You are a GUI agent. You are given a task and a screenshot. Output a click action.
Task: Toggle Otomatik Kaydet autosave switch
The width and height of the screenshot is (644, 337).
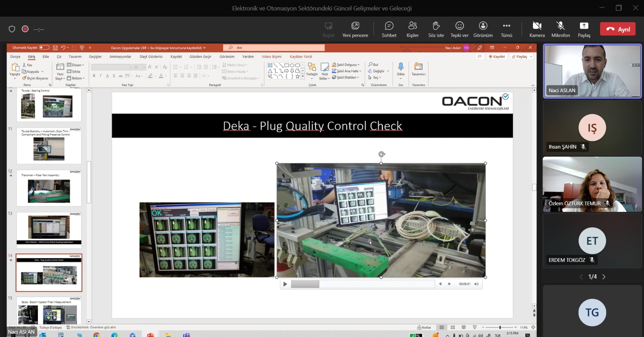(44, 48)
